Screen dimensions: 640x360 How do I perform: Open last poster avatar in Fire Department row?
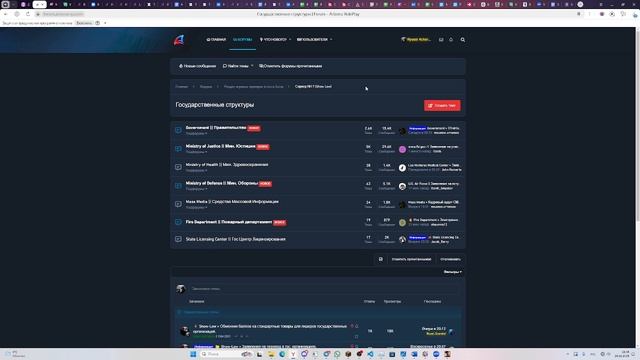pyautogui.click(x=402, y=222)
